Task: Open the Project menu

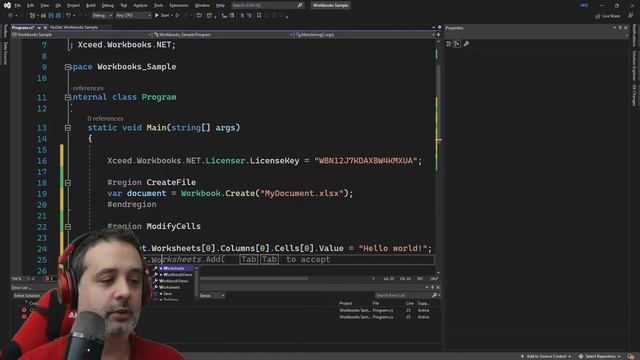Action: tap(73, 5)
